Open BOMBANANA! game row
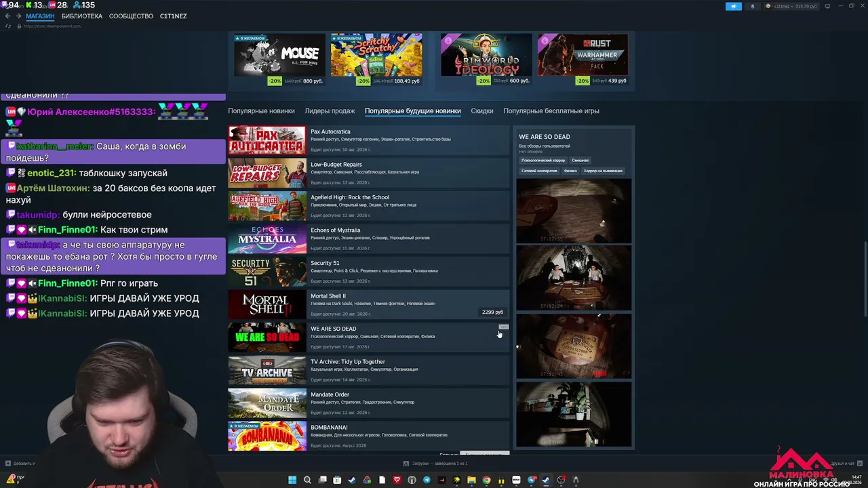The width and height of the screenshot is (868, 488). click(x=368, y=436)
